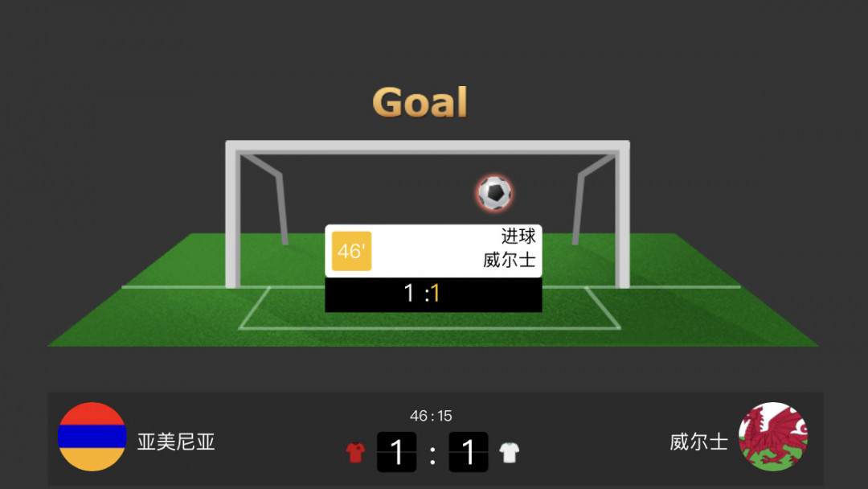Select the 亚美尼亚 team name
This screenshot has width=868, height=489.
176,442
